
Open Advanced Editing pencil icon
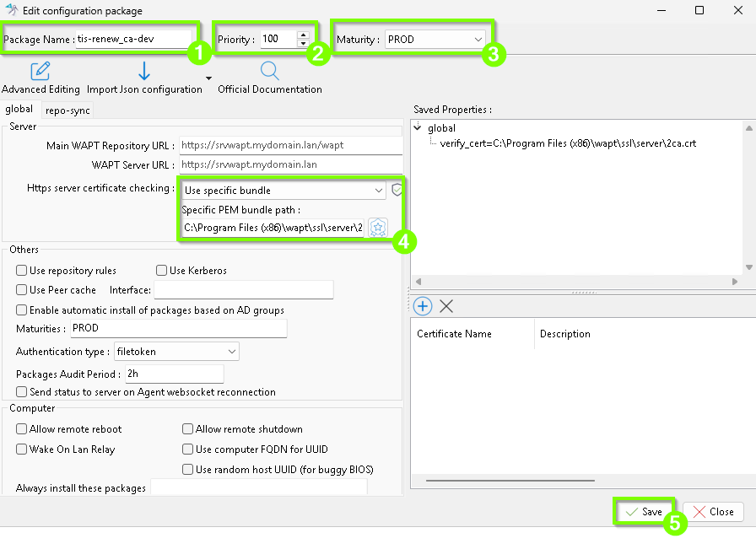click(40, 71)
